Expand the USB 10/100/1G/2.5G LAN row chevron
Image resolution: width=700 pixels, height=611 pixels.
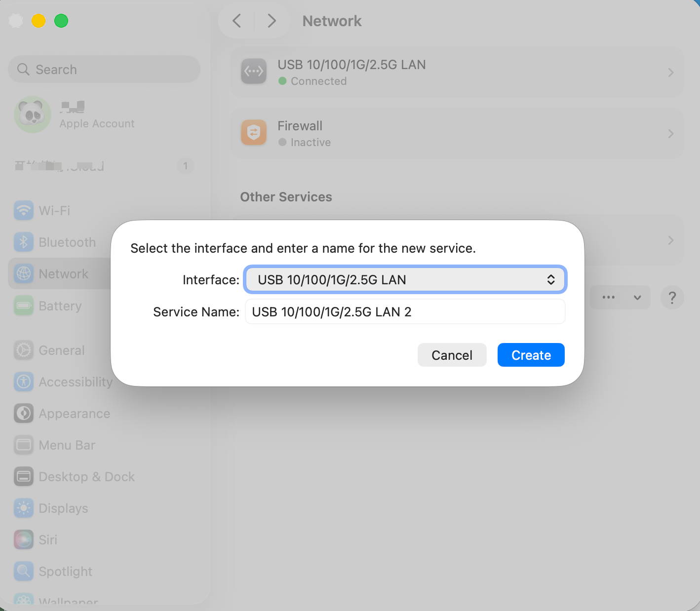coord(671,73)
